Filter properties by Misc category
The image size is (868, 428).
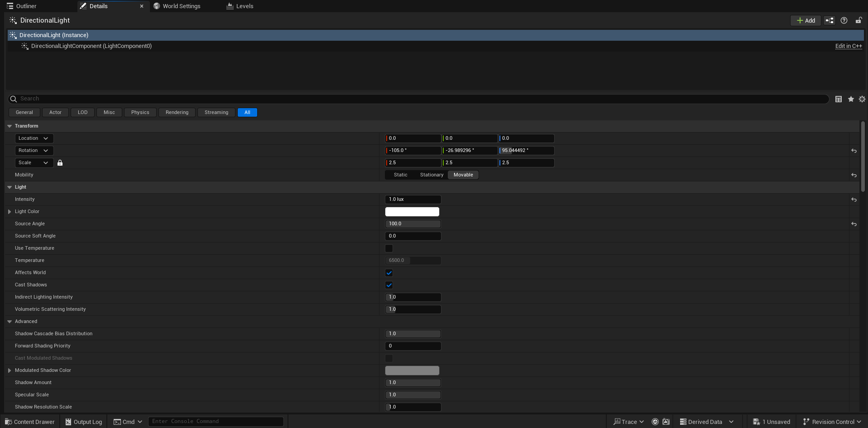point(109,113)
